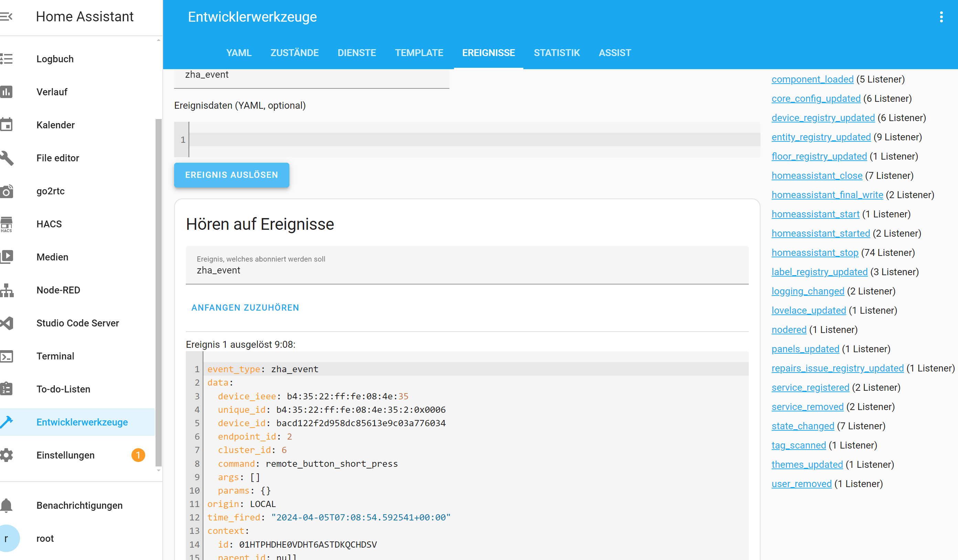Viewport: 958px width, 560px height.
Task: Open the File editor wrench icon
Action: [x=7, y=158]
